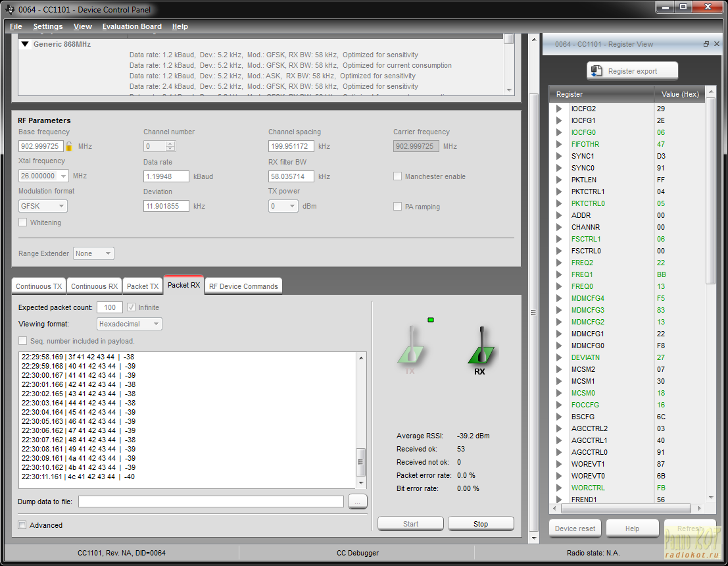Enable the Advanced checkbox
Image resolution: width=728 pixels, height=566 pixels.
(x=22, y=525)
